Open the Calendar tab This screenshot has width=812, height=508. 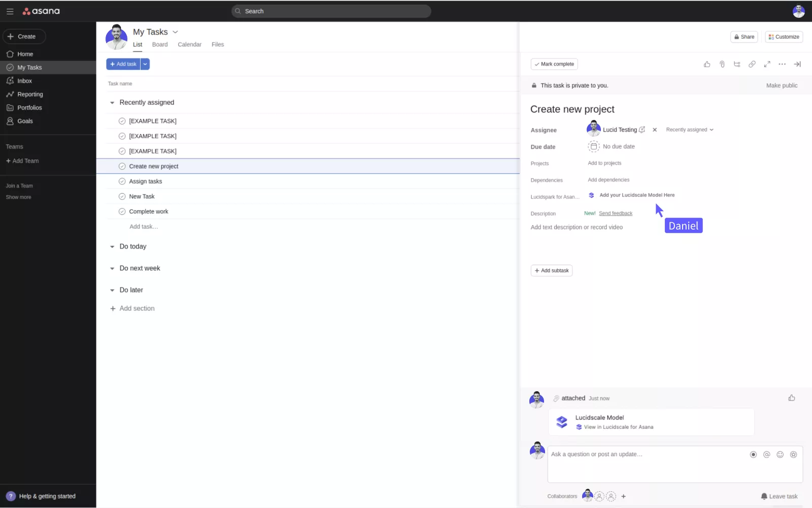click(189, 45)
